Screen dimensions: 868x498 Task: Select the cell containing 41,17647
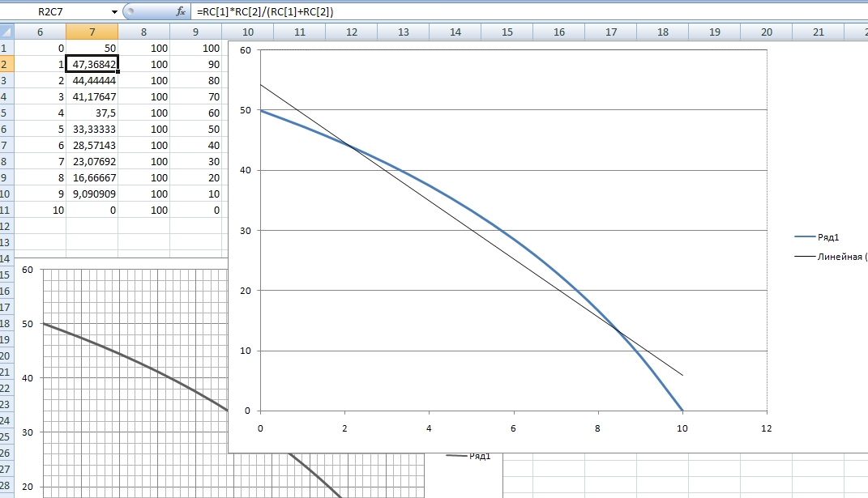(x=92, y=97)
